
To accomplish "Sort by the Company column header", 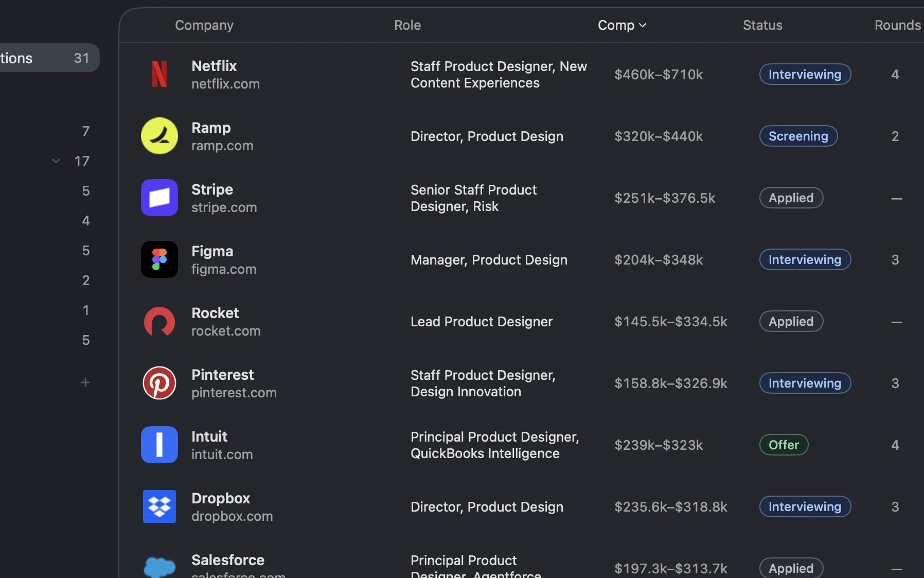I will click(x=204, y=25).
